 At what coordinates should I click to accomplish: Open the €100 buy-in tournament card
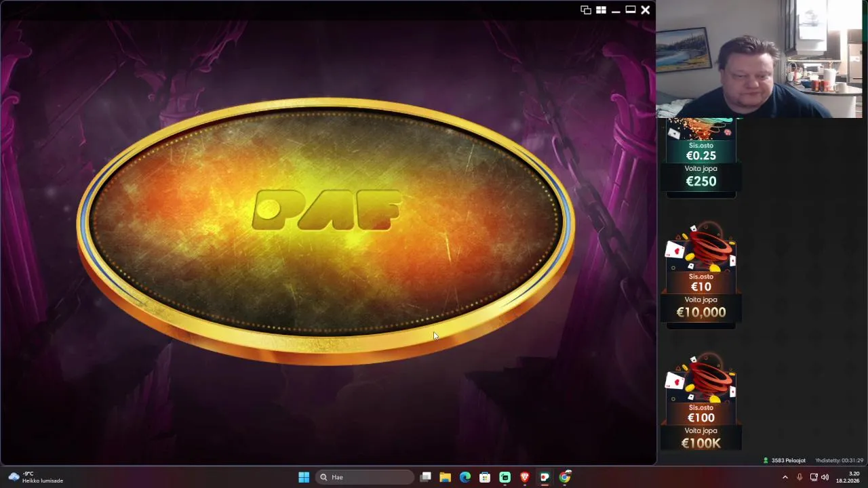click(x=701, y=403)
